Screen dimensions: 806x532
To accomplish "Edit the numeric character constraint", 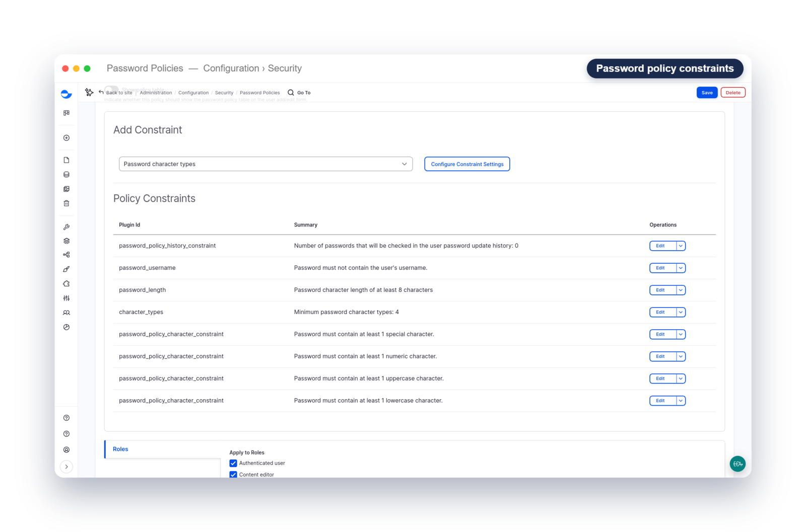I will (x=662, y=356).
